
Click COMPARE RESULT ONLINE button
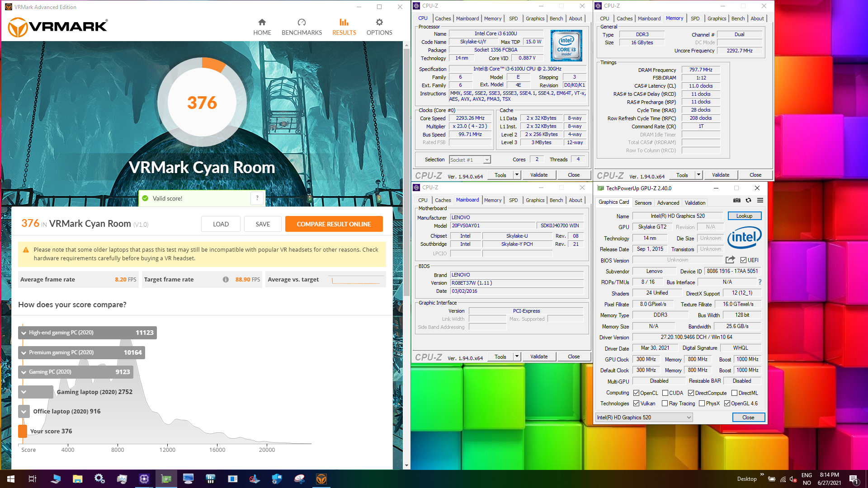point(334,224)
